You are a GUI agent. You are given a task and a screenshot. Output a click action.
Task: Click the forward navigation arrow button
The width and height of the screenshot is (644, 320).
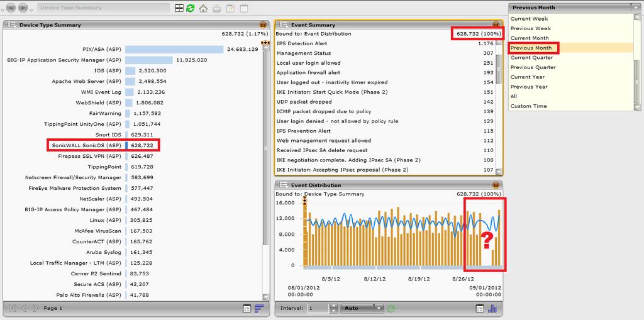(23, 8)
